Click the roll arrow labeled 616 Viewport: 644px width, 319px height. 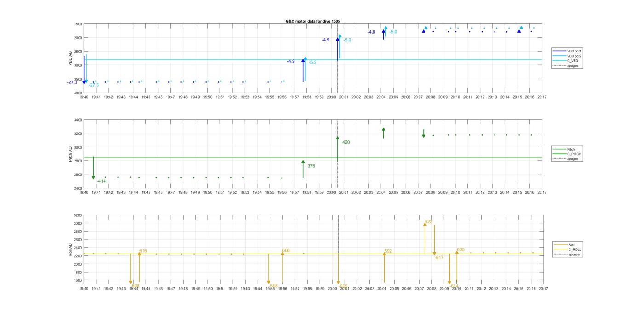(x=139, y=267)
